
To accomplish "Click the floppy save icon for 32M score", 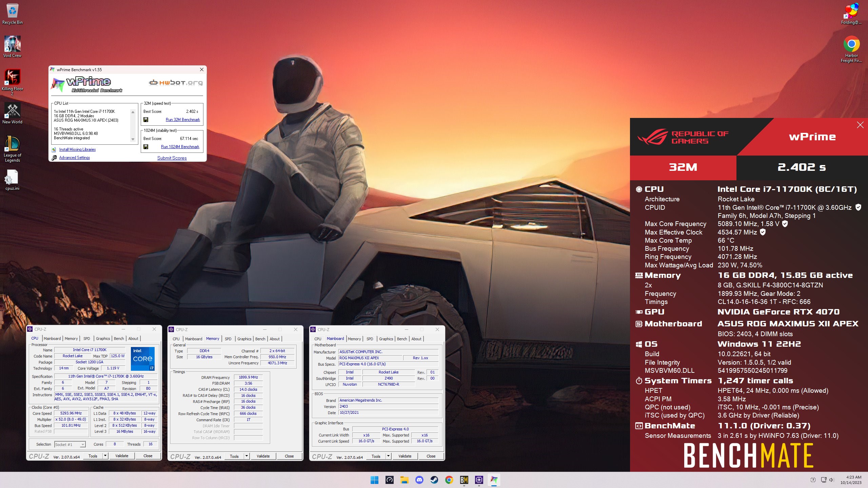I will pos(146,120).
